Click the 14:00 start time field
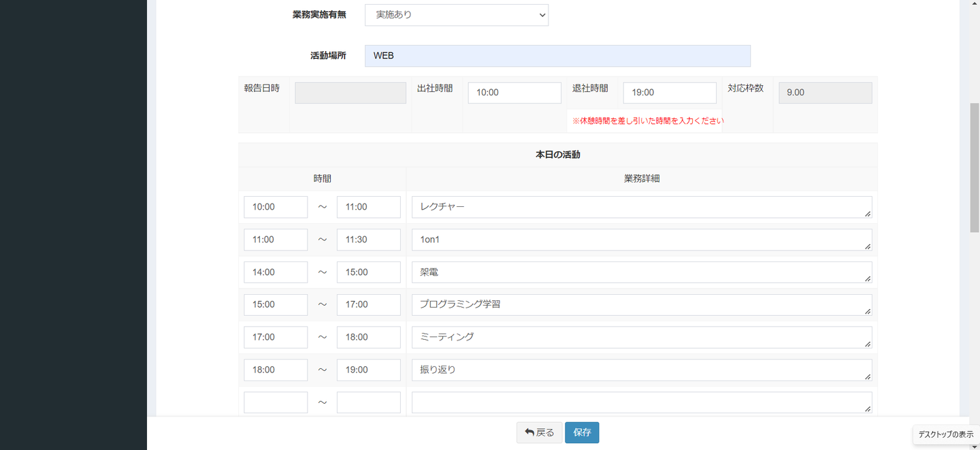Screen dimensions: 980x450 click(x=276, y=272)
